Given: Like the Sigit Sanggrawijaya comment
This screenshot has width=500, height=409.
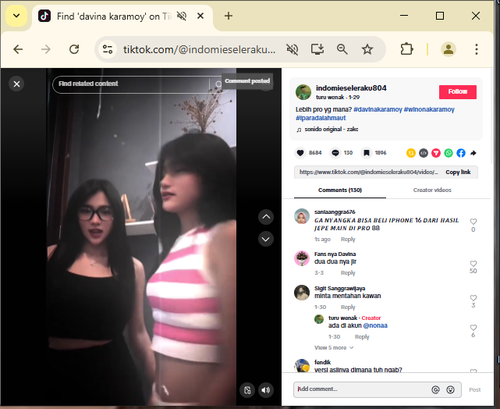Looking at the screenshot, I should point(473,298).
